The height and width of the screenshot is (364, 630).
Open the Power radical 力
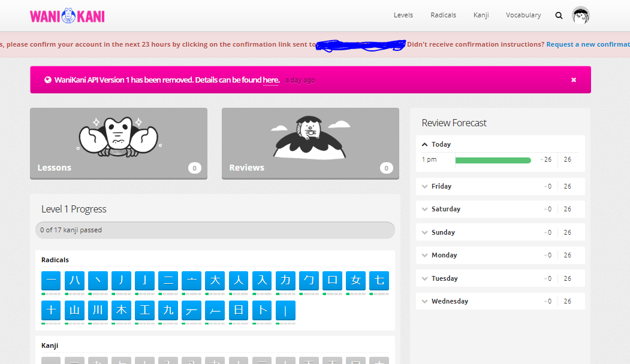(286, 281)
